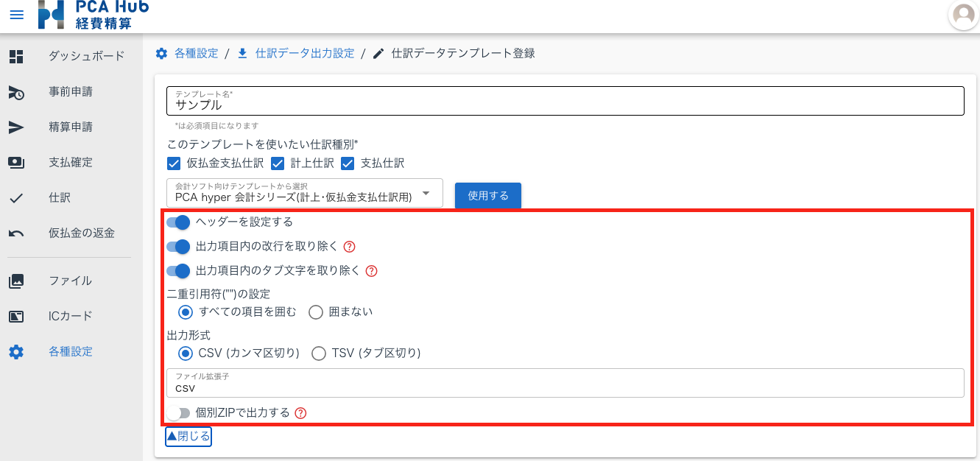Image resolution: width=980 pixels, height=461 pixels.
Task: Follow the 仕訳データ出力設定 breadcrumb link
Action: click(x=305, y=54)
